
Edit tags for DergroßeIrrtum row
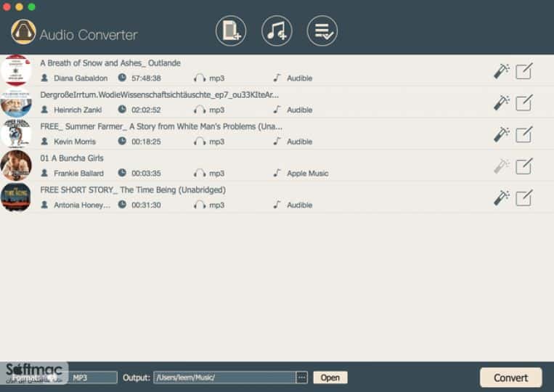tap(524, 103)
